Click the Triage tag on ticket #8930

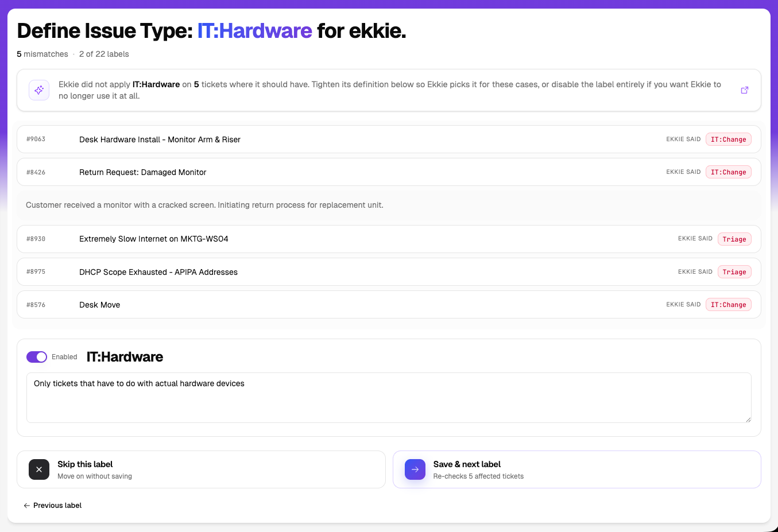click(734, 239)
